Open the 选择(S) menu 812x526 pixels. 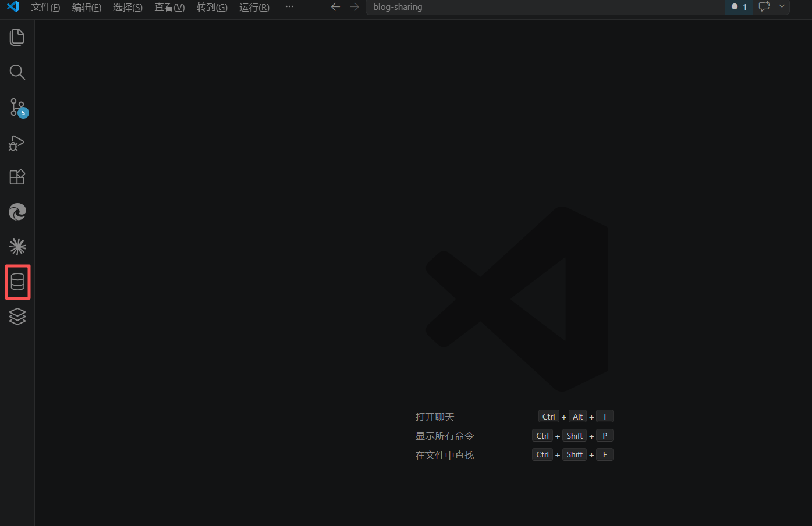127,7
